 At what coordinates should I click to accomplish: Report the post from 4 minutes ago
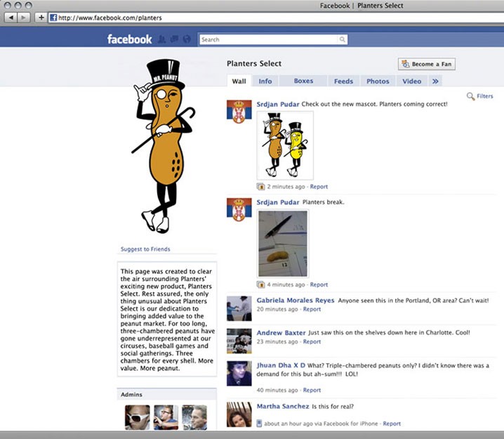tap(319, 284)
